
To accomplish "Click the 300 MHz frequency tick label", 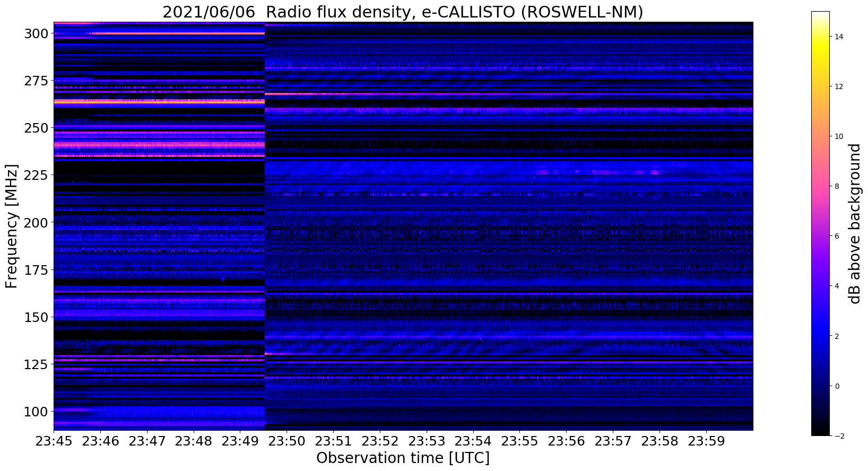I will tap(36, 34).
